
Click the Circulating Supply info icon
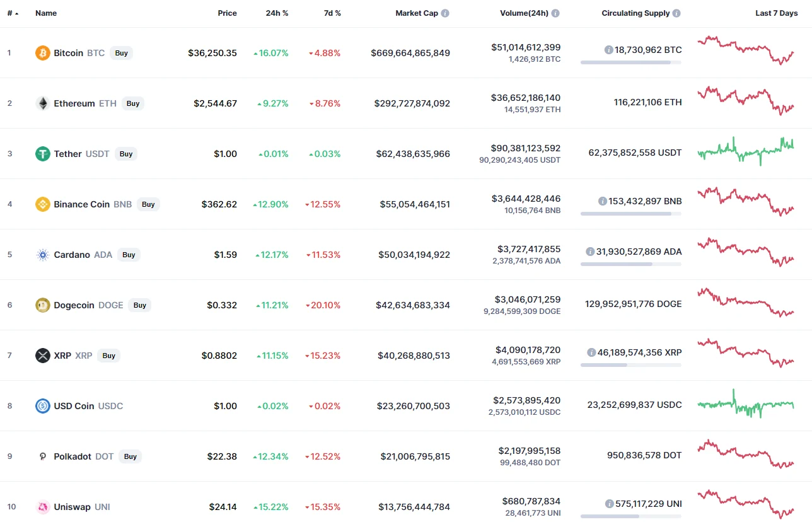[676, 13]
